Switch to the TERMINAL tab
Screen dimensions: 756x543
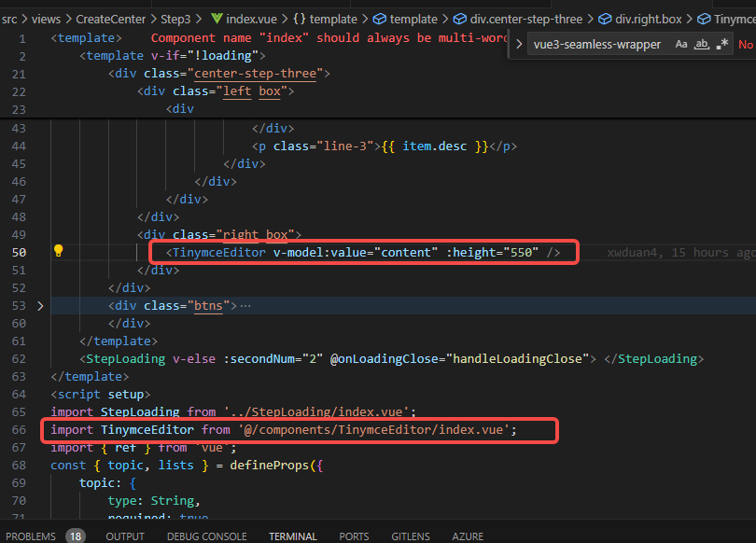point(293,536)
